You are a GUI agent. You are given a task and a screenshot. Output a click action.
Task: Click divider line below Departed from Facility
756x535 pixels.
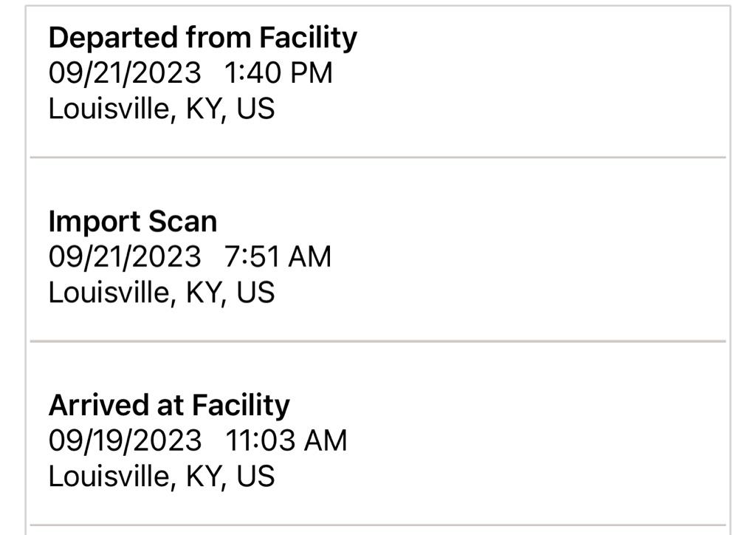pyautogui.click(x=378, y=157)
